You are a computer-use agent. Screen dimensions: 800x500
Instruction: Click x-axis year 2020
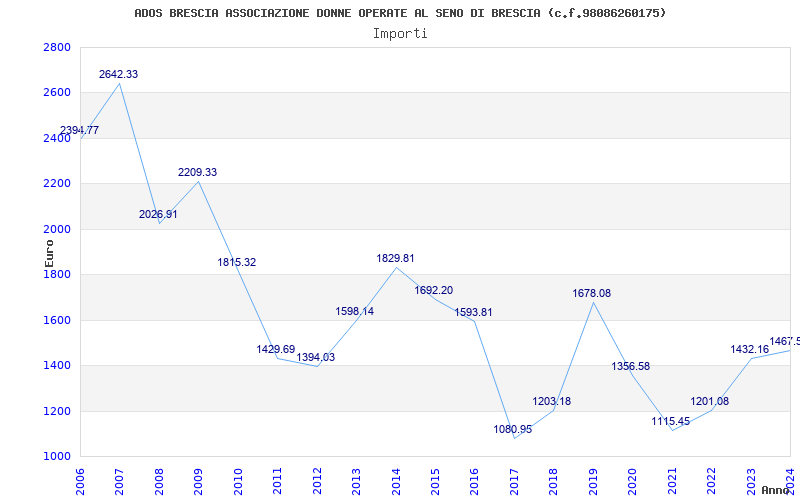coord(632,481)
